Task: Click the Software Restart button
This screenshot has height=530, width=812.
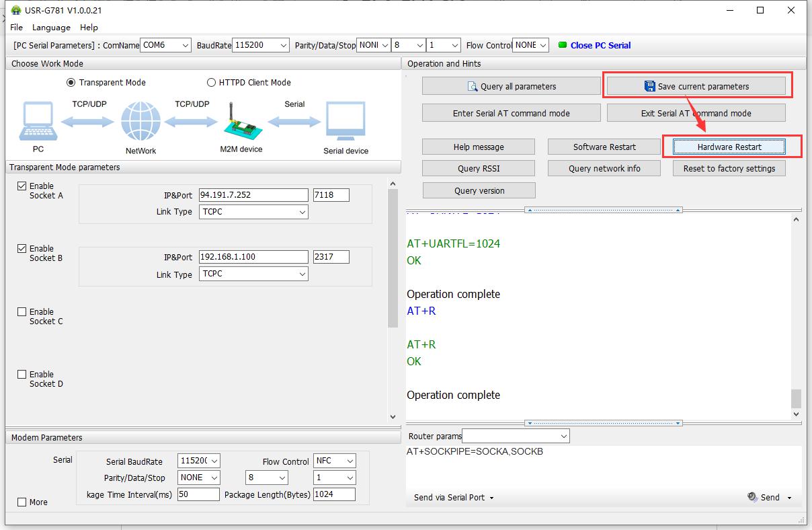Action: [x=604, y=147]
